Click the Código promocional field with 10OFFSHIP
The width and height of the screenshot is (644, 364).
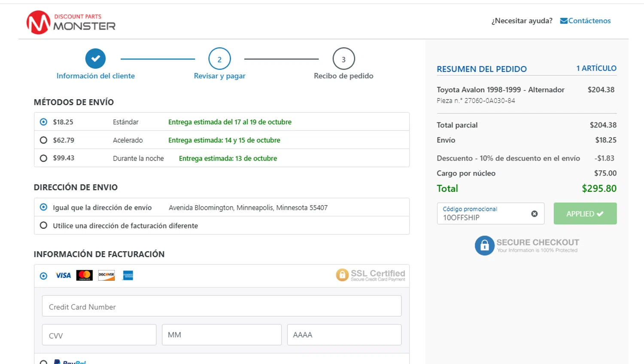click(x=491, y=213)
